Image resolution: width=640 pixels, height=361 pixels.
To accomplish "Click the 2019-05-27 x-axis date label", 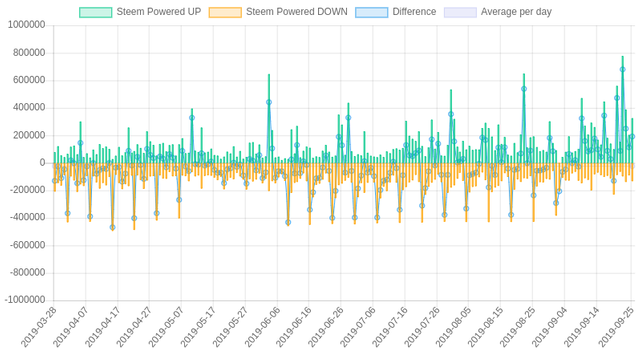I will pyautogui.click(x=230, y=327).
